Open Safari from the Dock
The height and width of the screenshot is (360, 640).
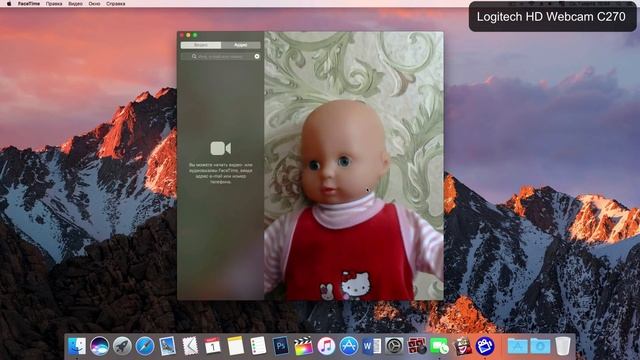point(144,346)
